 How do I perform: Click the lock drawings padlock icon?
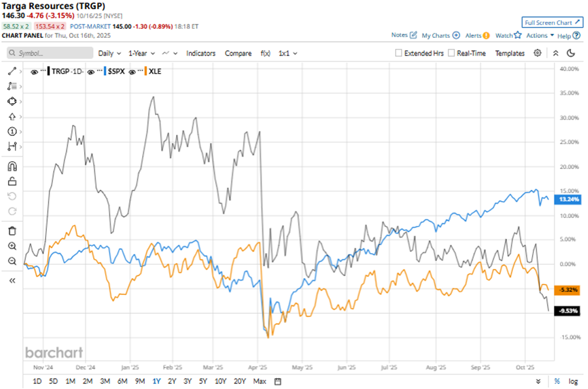coord(12,181)
